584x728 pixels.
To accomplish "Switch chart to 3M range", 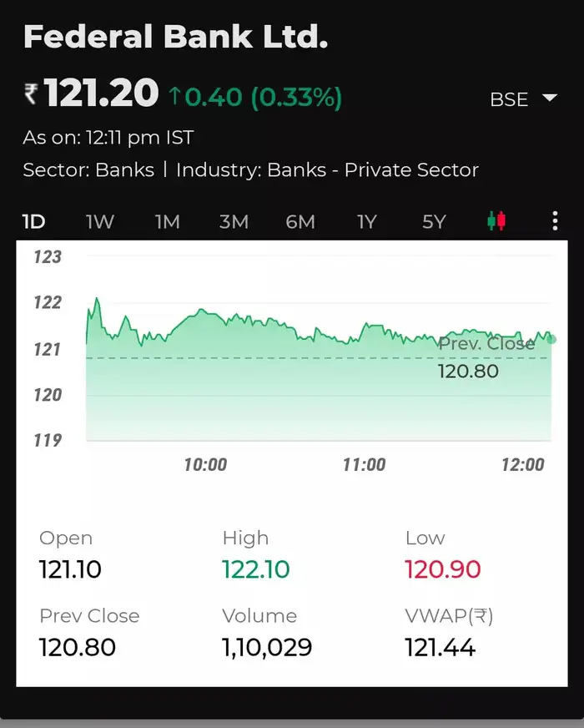I will tap(234, 222).
